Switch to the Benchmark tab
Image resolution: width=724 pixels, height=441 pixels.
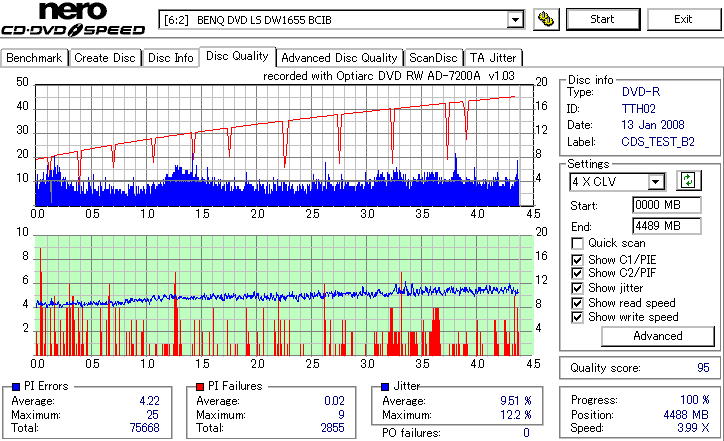(x=34, y=58)
